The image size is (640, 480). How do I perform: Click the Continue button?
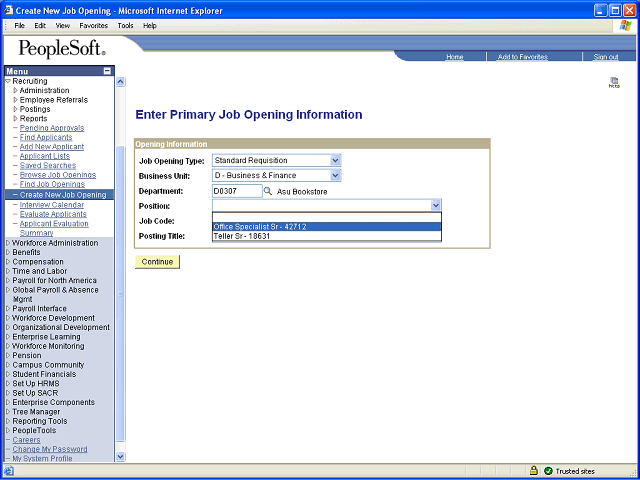click(x=157, y=262)
